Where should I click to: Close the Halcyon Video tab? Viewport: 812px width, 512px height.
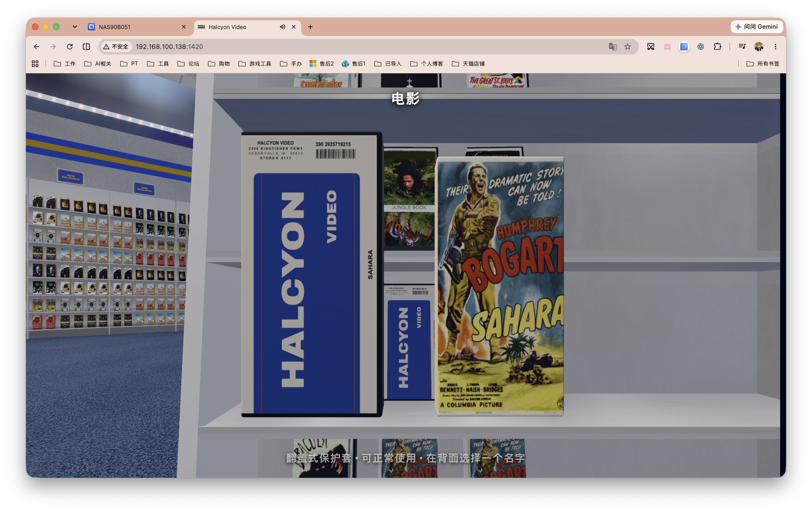pos(294,27)
